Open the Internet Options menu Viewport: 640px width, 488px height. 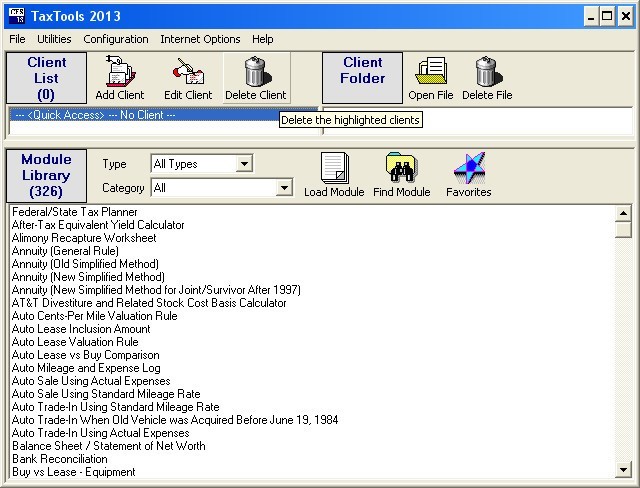[x=200, y=39]
